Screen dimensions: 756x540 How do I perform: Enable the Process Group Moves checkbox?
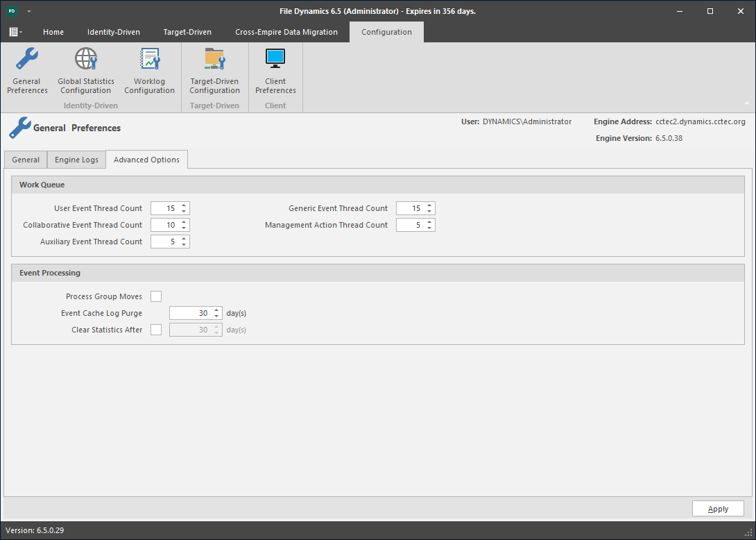pyautogui.click(x=156, y=296)
